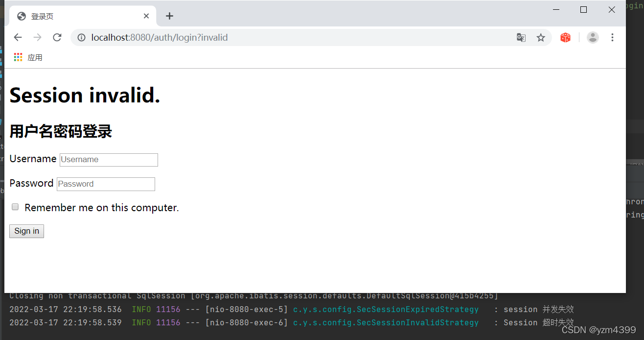Open the red dice extension icon

566,38
